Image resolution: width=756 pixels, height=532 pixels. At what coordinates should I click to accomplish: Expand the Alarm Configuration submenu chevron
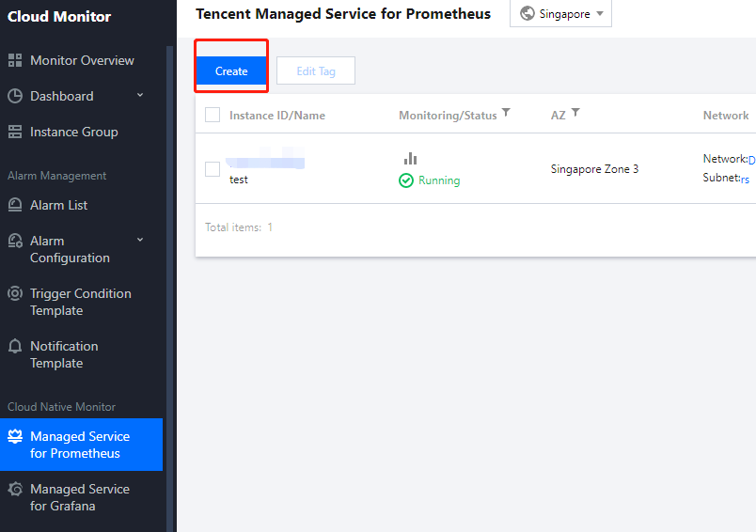click(x=140, y=240)
